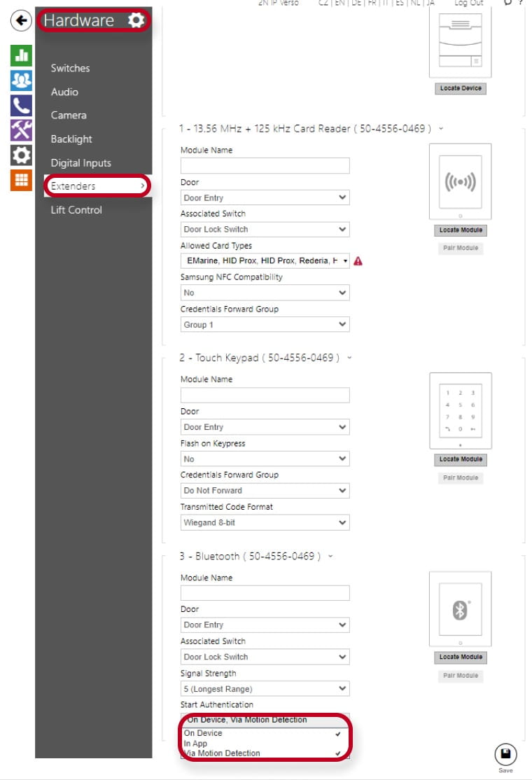Viewport: 532px width, 780px height.
Task: Open the Services phone handset icon
Action: [22, 106]
